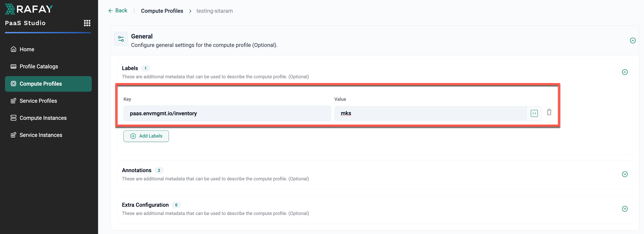Image resolution: width=644 pixels, height=234 pixels.
Task: Delete the paas.envmgmt.io/inventory label with trash icon
Action: tap(549, 112)
